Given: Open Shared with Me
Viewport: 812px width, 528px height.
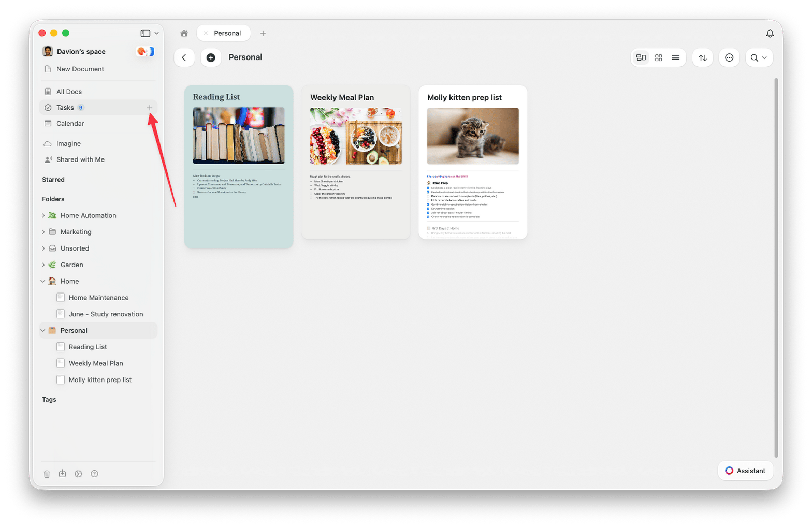Looking at the screenshot, I should [98, 159].
